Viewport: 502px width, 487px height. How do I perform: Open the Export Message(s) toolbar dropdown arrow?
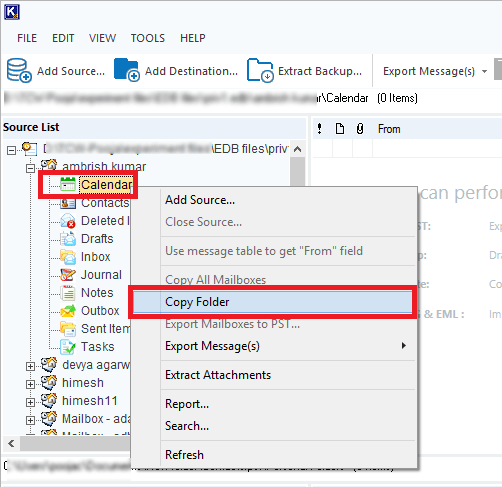[484, 71]
